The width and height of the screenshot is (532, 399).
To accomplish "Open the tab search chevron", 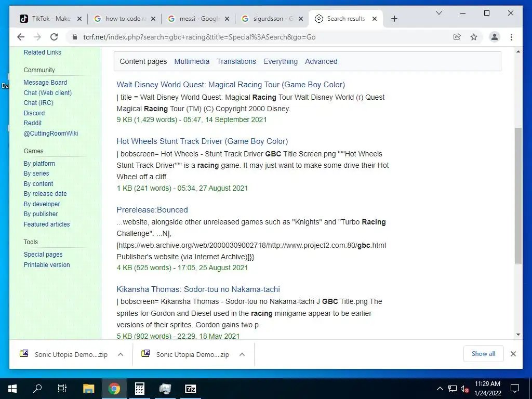I will (438, 13).
